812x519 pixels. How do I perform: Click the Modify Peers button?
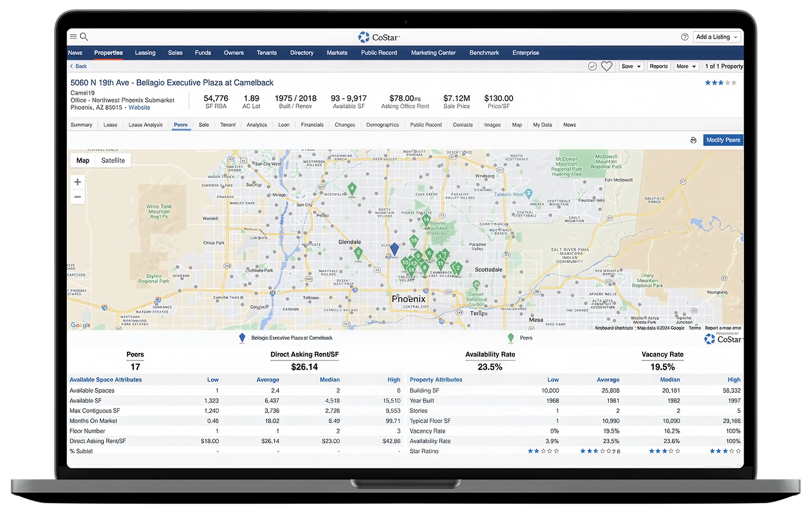pyautogui.click(x=723, y=140)
